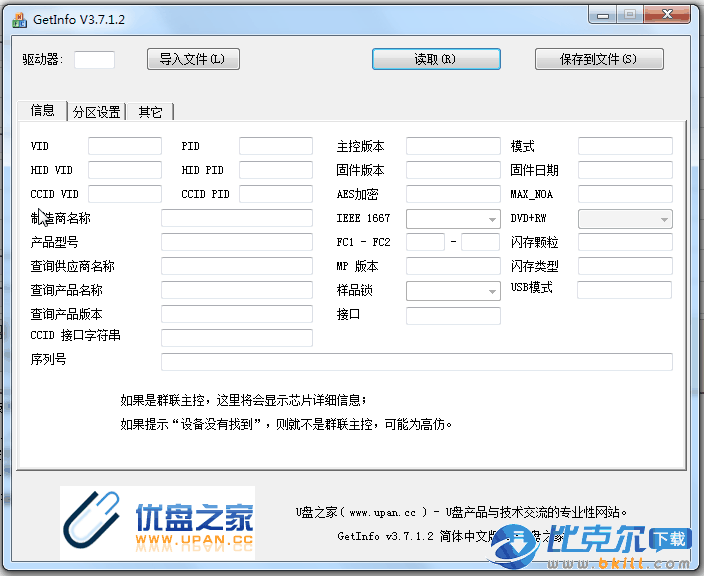The height and width of the screenshot is (576, 704).
Task: Click the 接口 input field
Action: tap(453, 316)
